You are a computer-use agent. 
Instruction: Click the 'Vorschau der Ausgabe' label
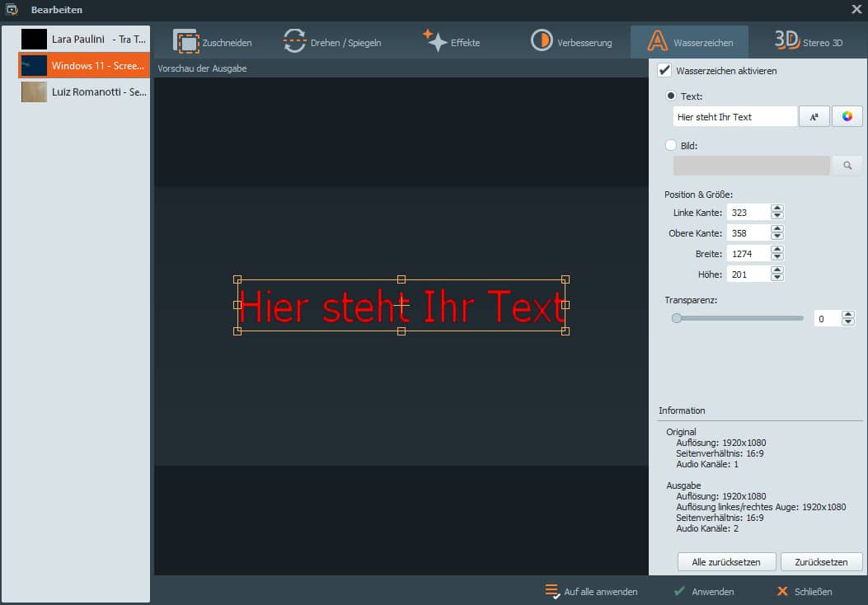pyautogui.click(x=202, y=68)
